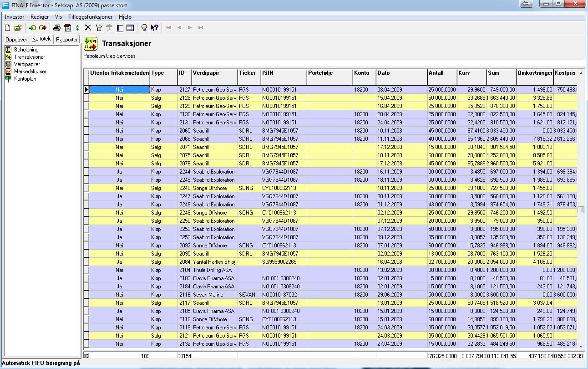Select Kontoplan in the sidebar list
This screenshot has width=588, height=369.
(25, 79)
